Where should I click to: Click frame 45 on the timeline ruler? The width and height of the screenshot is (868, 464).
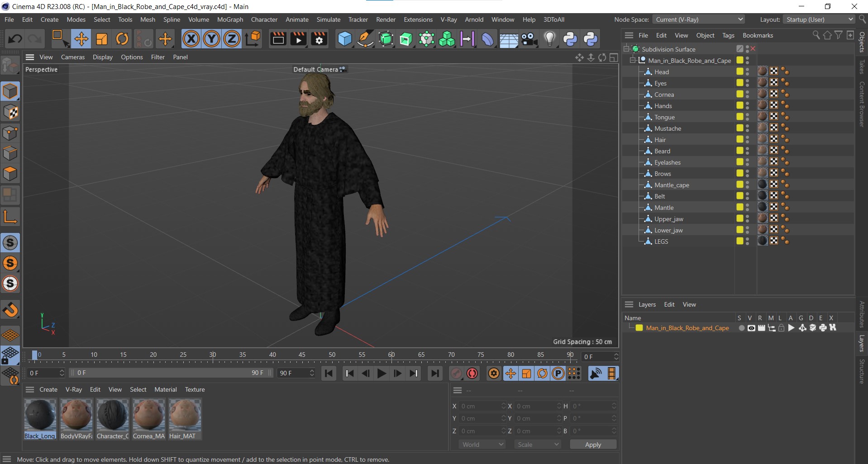pyautogui.click(x=302, y=355)
